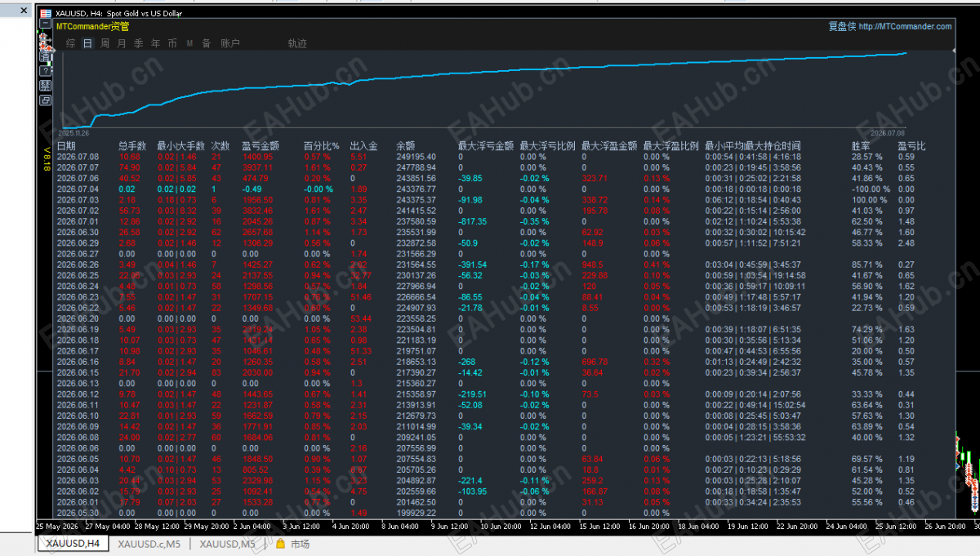Open the 账户 account tab
This screenshot has width=980, height=556.
click(230, 43)
